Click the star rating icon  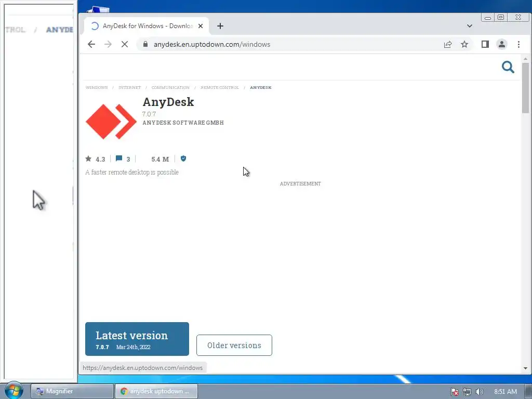click(x=88, y=158)
